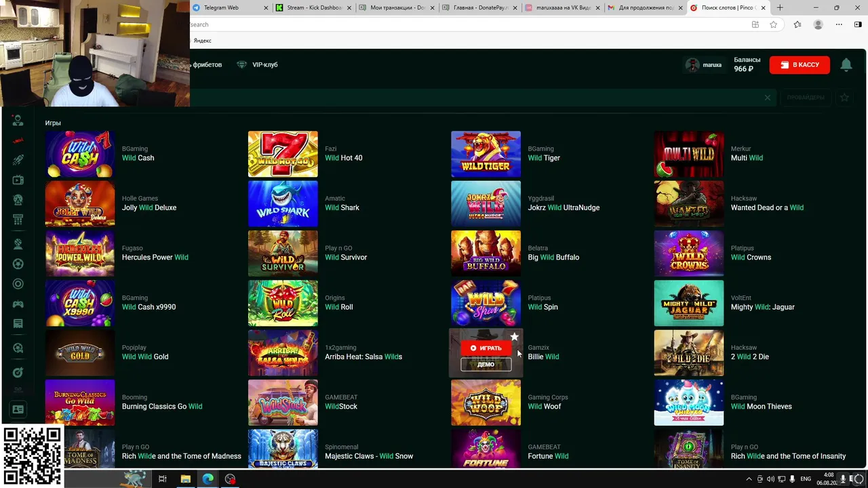Open the gamepad esports sidebar icon
The height and width of the screenshot is (488, 868).
18,304
